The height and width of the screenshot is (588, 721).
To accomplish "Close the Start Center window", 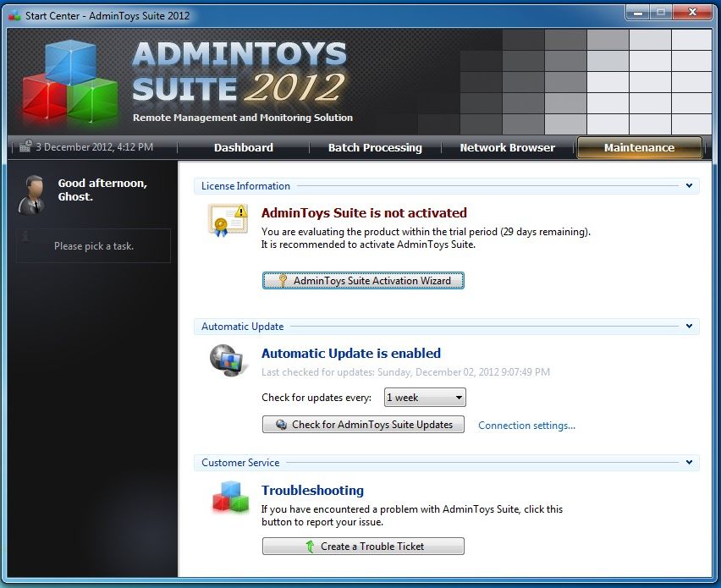I will pyautogui.click(x=692, y=13).
